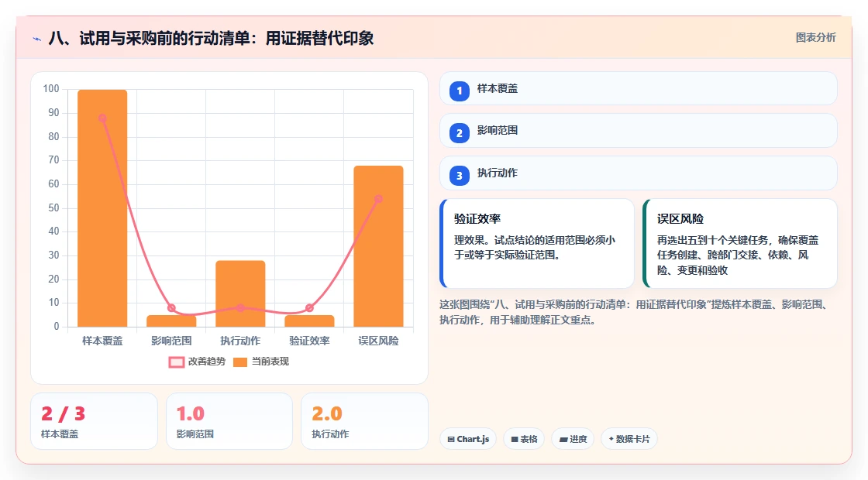868x480 pixels.
Task: Click the number 2 badge for 影响范围
Action: click(459, 132)
